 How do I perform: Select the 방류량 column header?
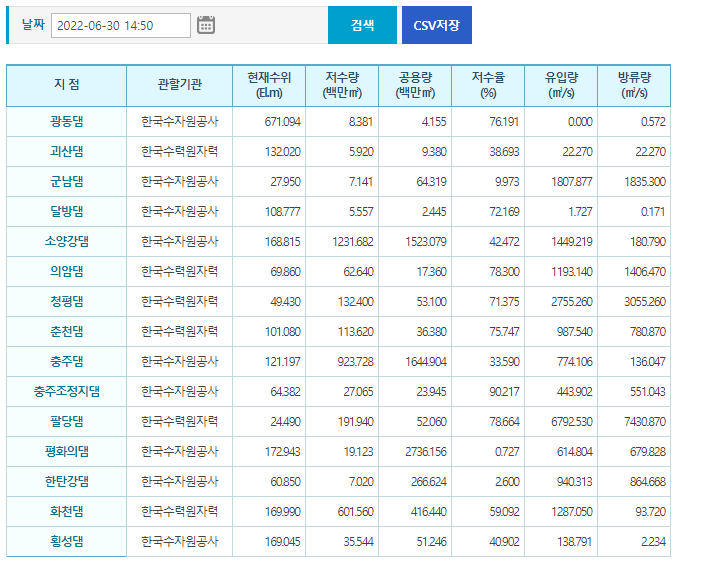point(634,86)
